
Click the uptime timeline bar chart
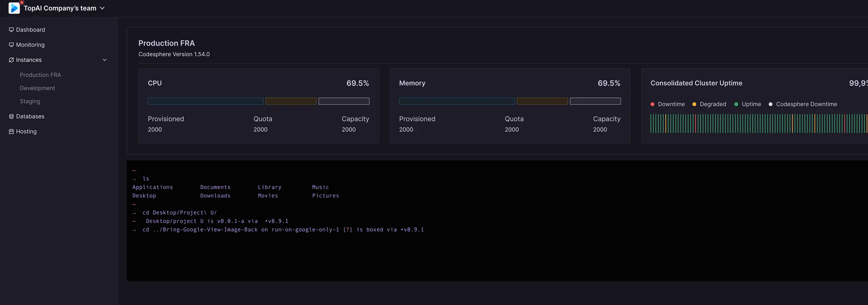tap(759, 123)
